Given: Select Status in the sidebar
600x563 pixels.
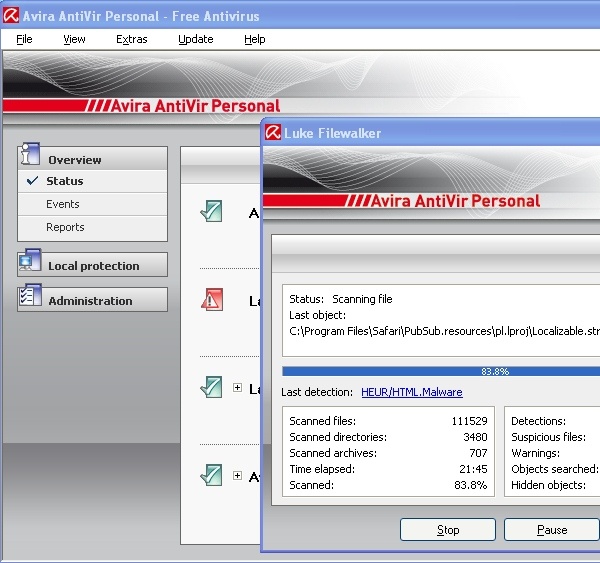Looking at the screenshot, I should click(92, 181).
